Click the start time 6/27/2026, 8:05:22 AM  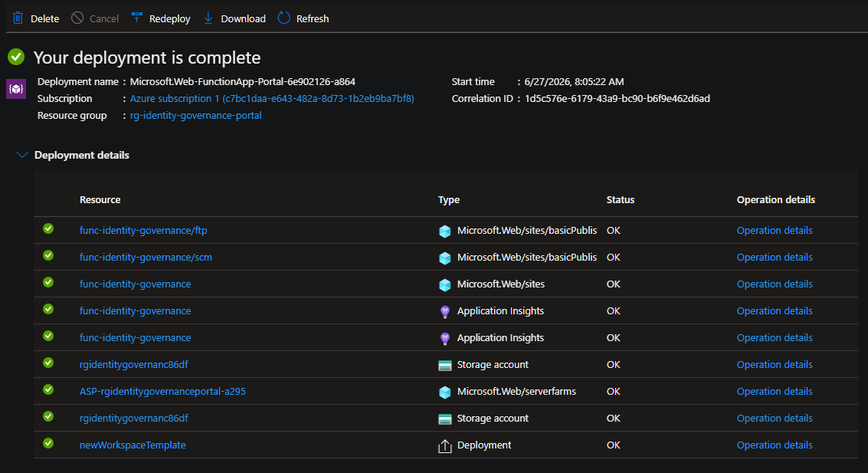[x=574, y=81]
